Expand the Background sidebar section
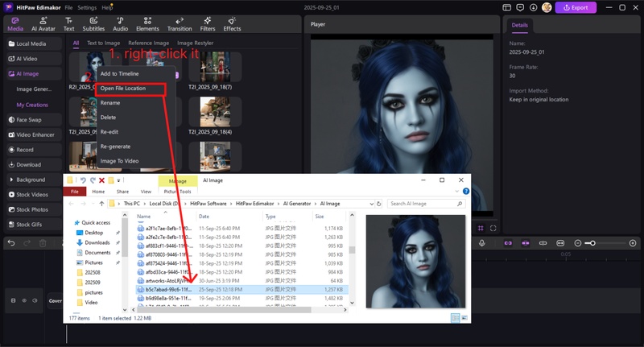 click(x=34, y=180)
